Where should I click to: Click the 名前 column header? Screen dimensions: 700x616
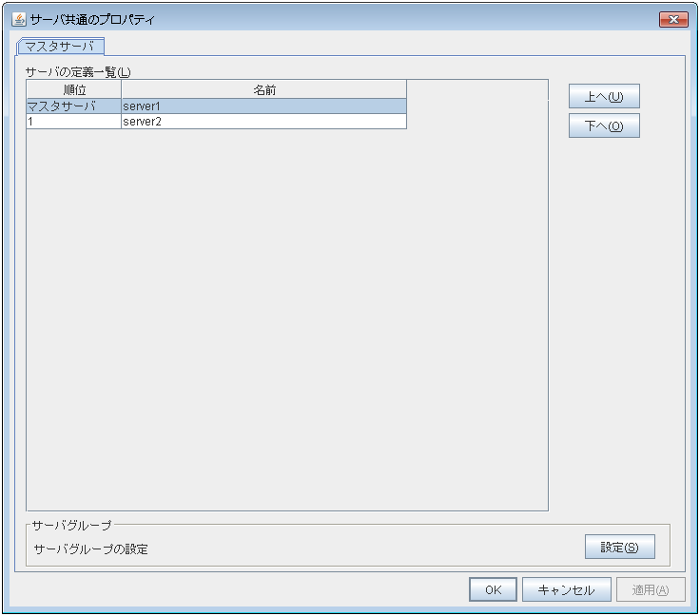pos(263,89)
